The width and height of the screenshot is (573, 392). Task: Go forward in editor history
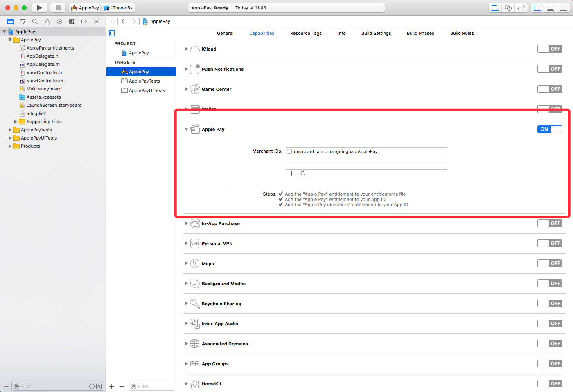[134, 21]
